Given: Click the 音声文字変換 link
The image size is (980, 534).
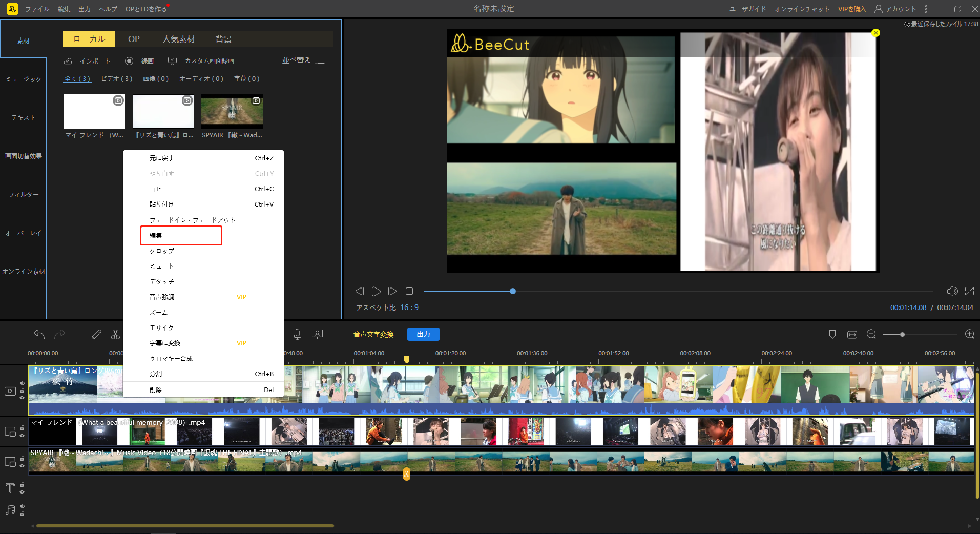Looking at the screenshot, I should pos(373,335).
